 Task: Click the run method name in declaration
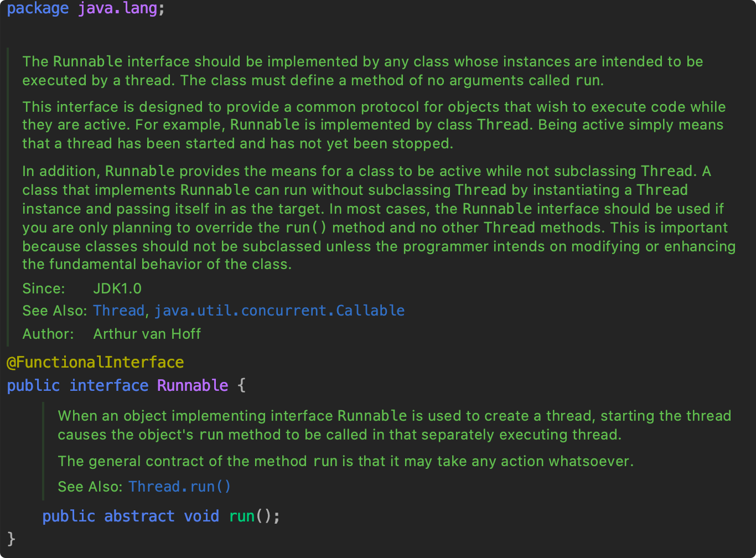point(242,516)
